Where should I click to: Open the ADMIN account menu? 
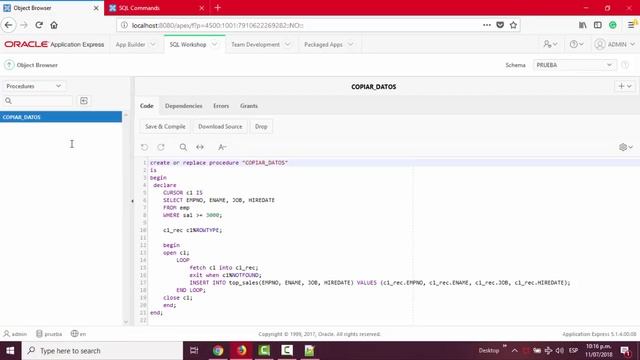615,44
